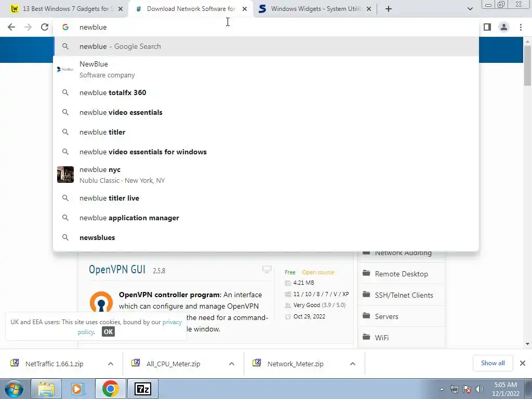Select the newsblues suggestion
This screenshot has width=532, height=399.
pyautogui.click(x=266, y=237)
